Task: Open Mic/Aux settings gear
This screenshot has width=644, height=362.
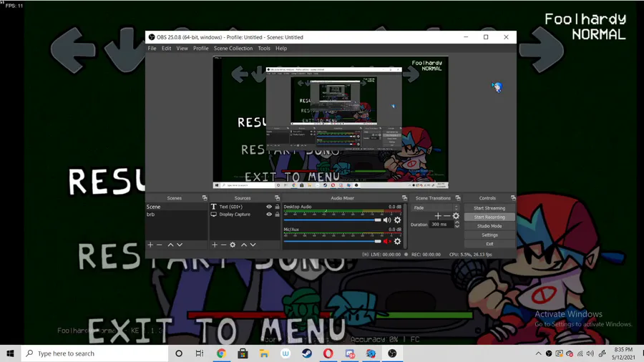Action: (397, 241)
